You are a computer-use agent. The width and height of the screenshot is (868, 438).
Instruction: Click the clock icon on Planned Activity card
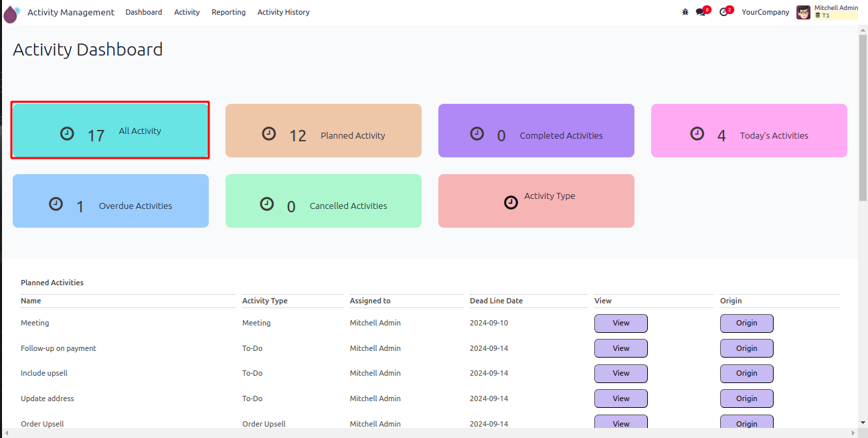click(x=268, y=134)
